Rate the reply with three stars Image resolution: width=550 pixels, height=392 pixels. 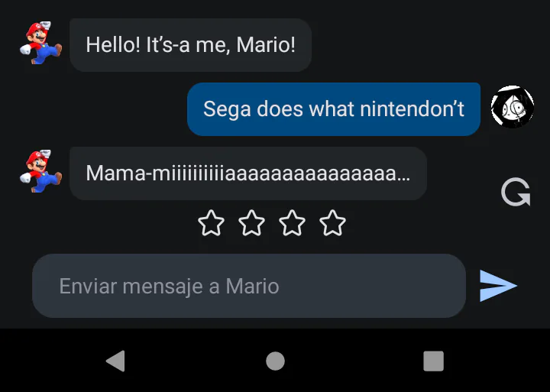coord(292,223)
